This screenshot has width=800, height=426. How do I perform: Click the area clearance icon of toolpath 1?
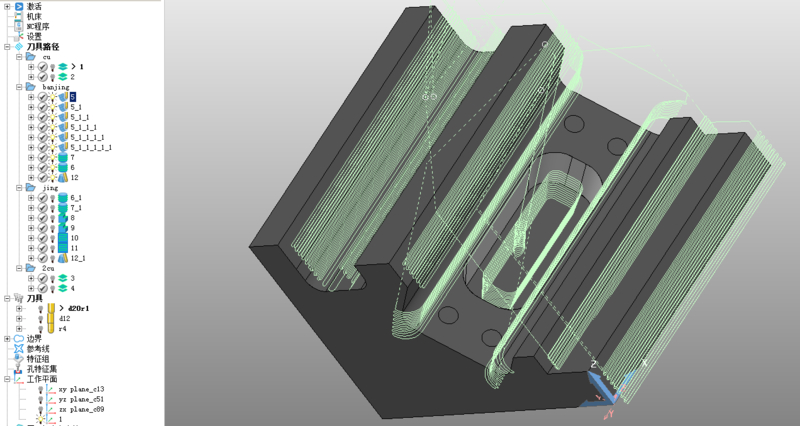pos(63,66)
